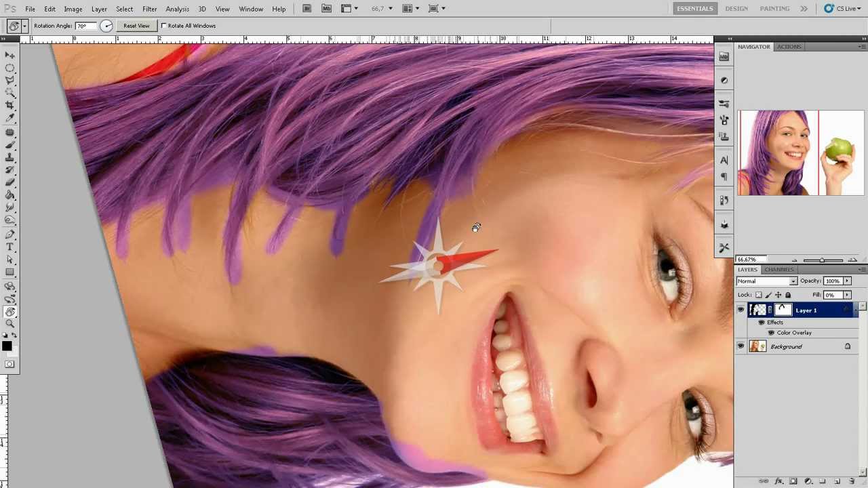Click the rotation angle dial
This screenshot has width=868, height=488.
[106, 26]
